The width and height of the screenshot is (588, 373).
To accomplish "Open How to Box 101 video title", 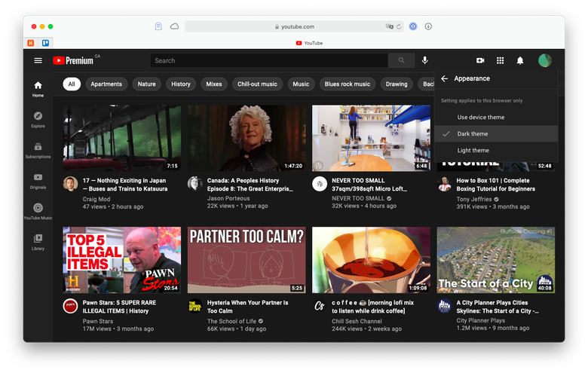I will pyautogui.click(x=496, y=185).
